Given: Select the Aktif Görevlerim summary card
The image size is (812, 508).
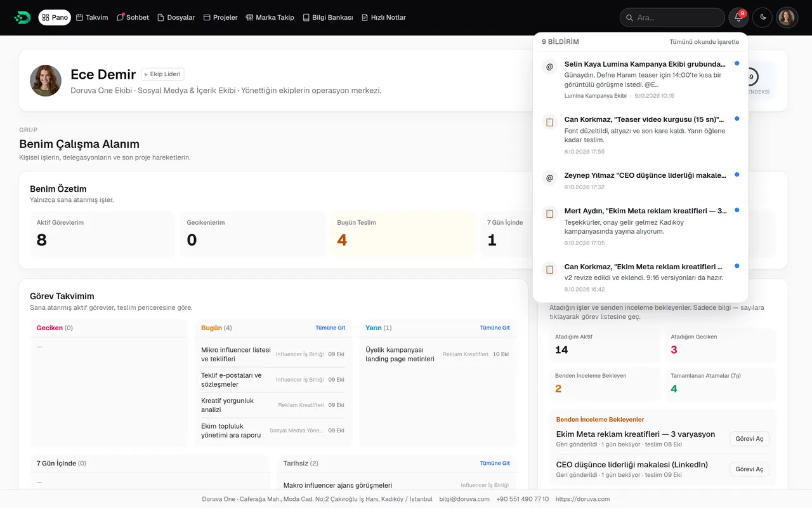Looking at the screenshot, I should (103, 234).
